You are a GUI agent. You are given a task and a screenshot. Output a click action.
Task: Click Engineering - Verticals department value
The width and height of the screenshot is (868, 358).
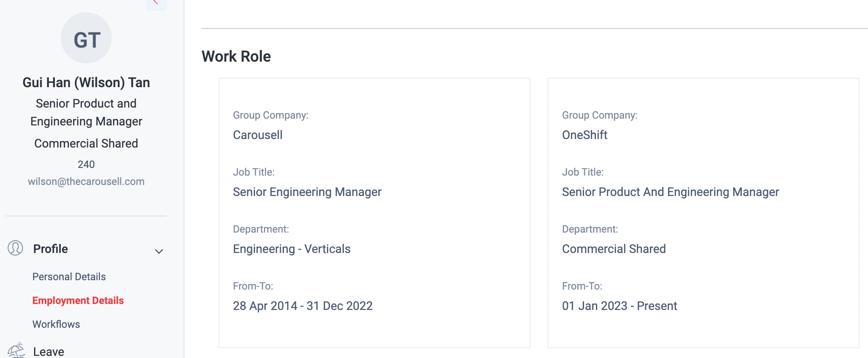coord(292,249)
